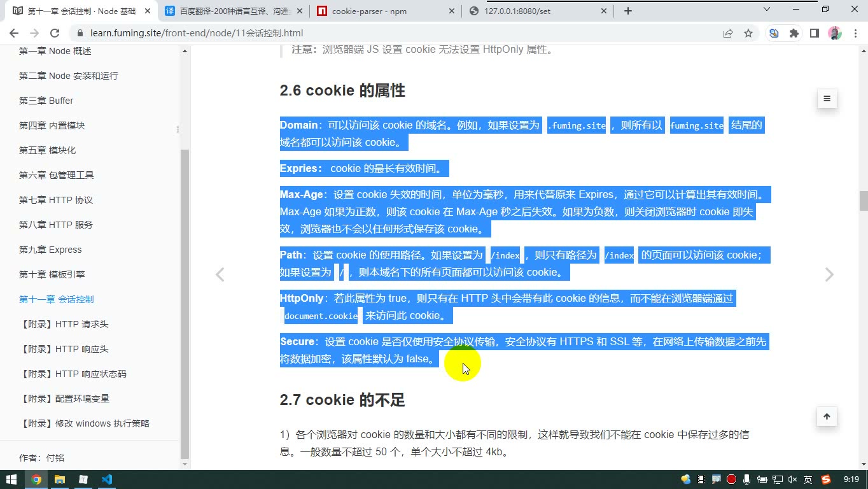Click the 2.7 cookie 的不足 heading
This screenshot has width=868, height=489.
pyautogui.click(x=342, y=400)
